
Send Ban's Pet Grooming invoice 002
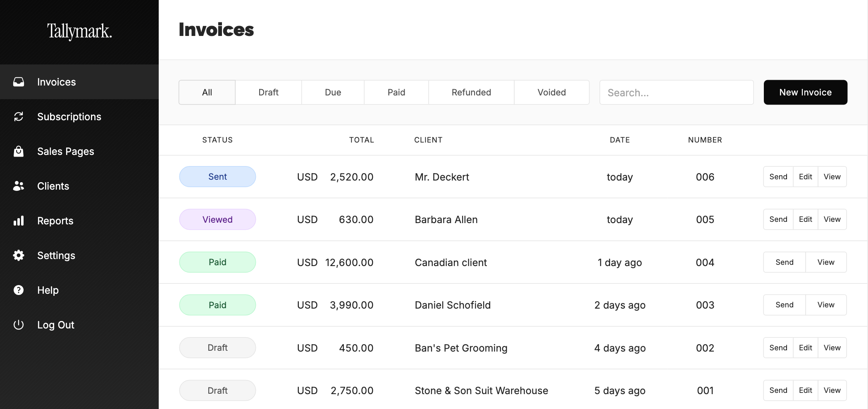point(778,348)
